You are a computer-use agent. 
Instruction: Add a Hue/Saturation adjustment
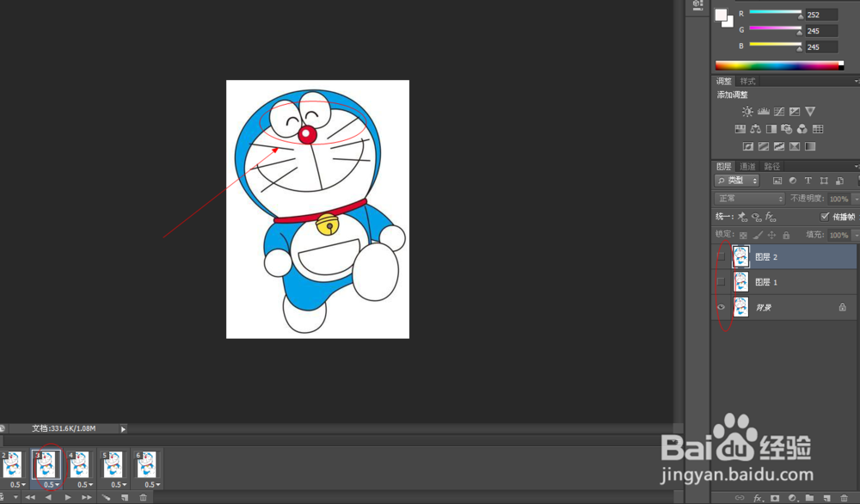[x=740, y=129]
